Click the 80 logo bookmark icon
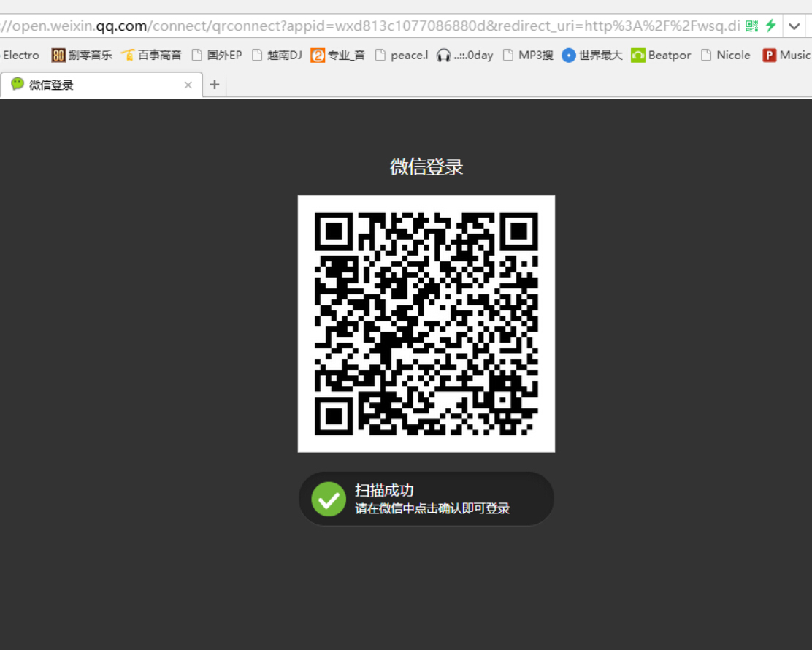 click(x=58, y=55)
